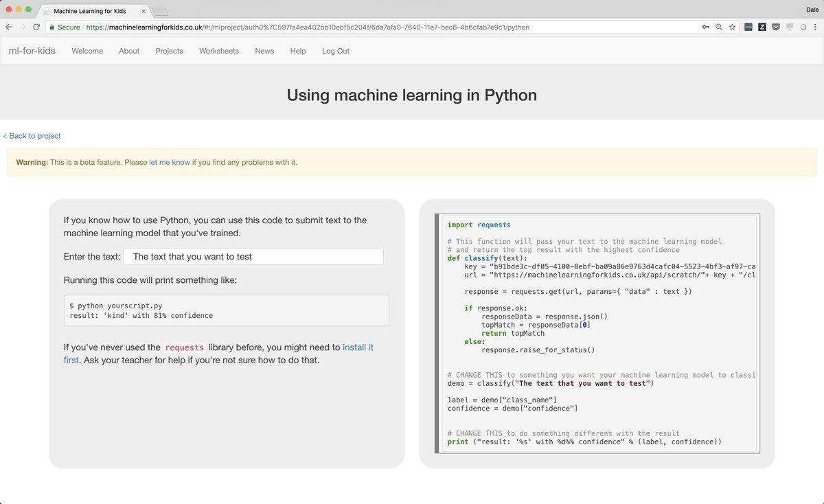Click the ml-for-kids brand link
Screen dimensions: 824x504
[32, 51]
